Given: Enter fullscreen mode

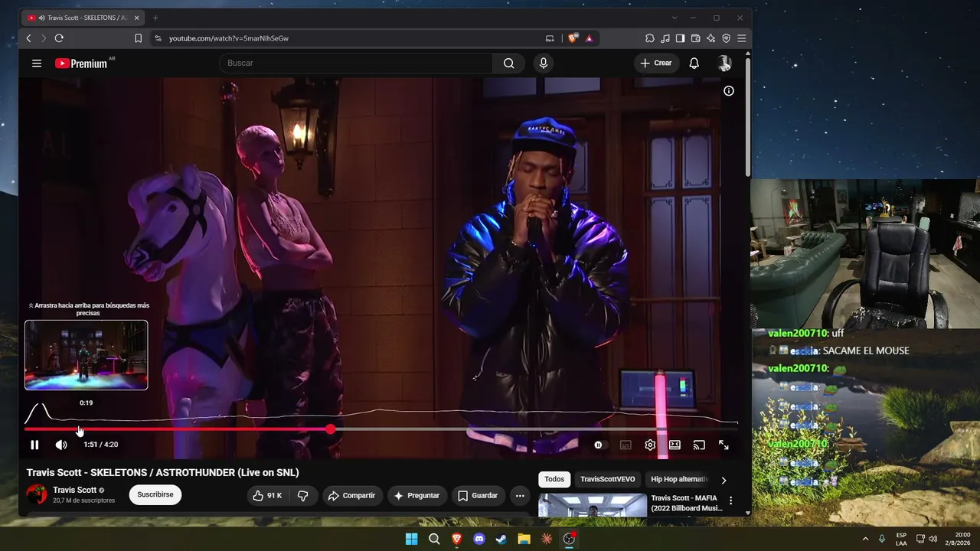Looking at the screenshot, I should pyautogui.click(x=724, y=445).
